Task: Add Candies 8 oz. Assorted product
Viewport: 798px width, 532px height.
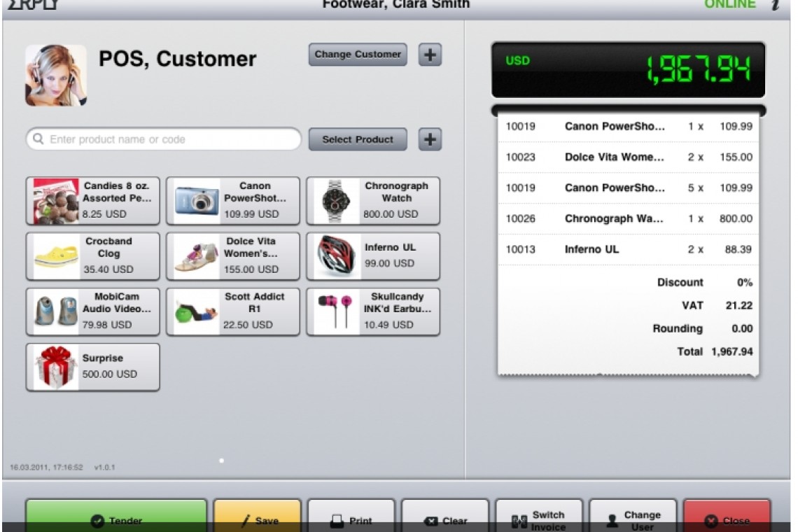Action: [x=93, y=201]
